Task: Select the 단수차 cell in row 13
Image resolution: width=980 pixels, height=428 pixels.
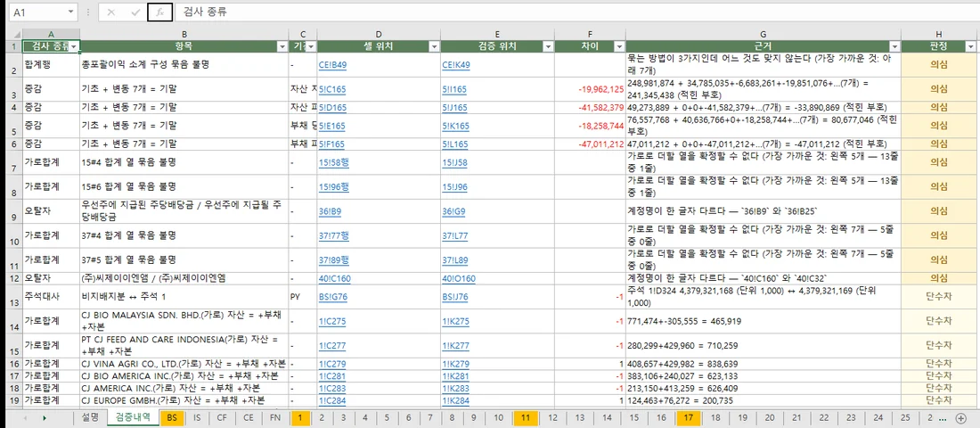Action: tap(939, 296)
